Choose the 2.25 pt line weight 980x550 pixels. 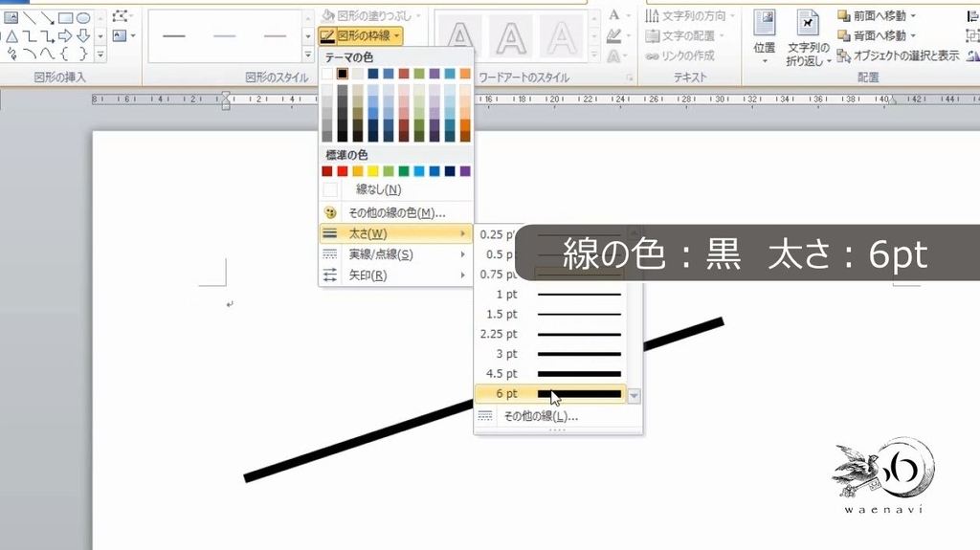tap(550, 334)
